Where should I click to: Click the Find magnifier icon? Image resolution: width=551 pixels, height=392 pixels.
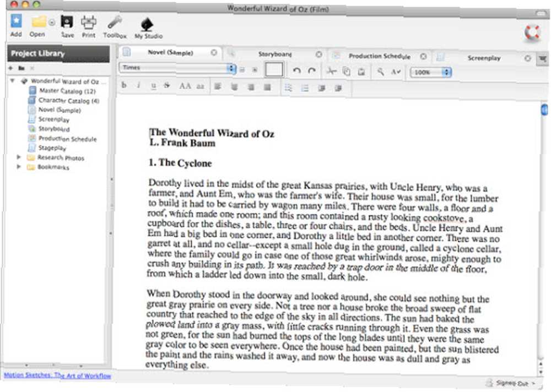click(381, 72)
